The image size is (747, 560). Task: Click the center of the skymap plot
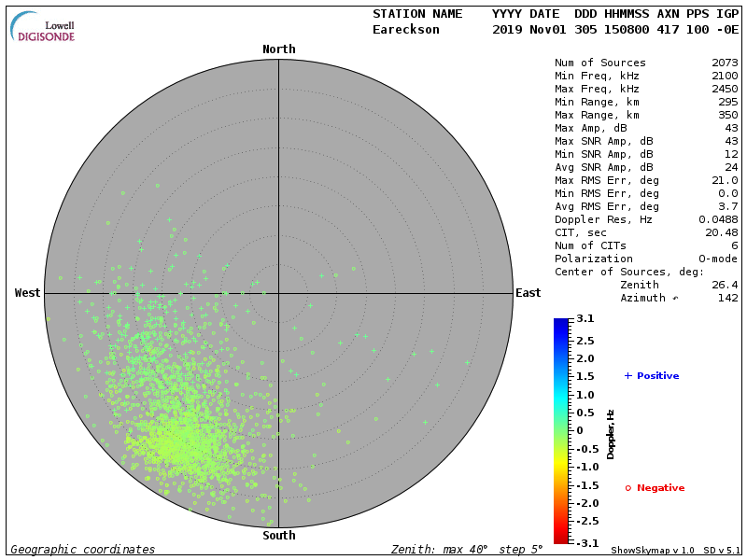tap(278, 293)
